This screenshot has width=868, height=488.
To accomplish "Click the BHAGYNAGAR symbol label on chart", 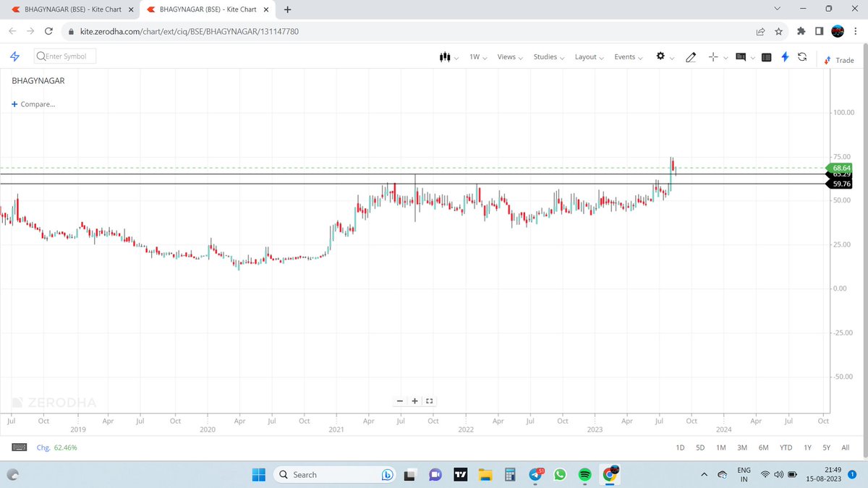I will (38, 81).
